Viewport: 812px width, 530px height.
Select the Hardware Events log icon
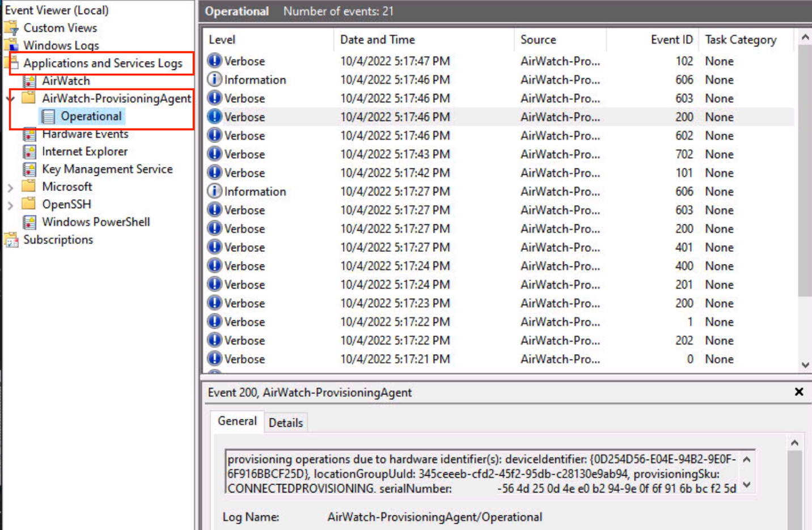[x=31, y=134]
